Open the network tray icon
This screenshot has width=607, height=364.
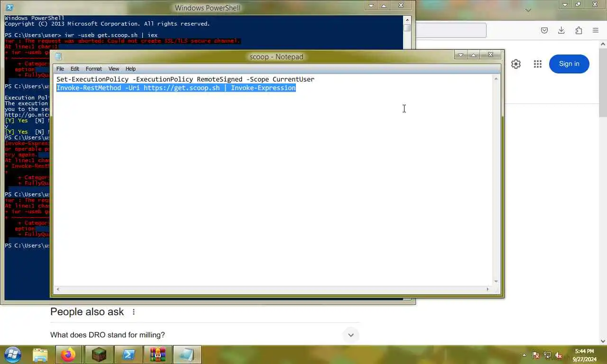(547, 355)
